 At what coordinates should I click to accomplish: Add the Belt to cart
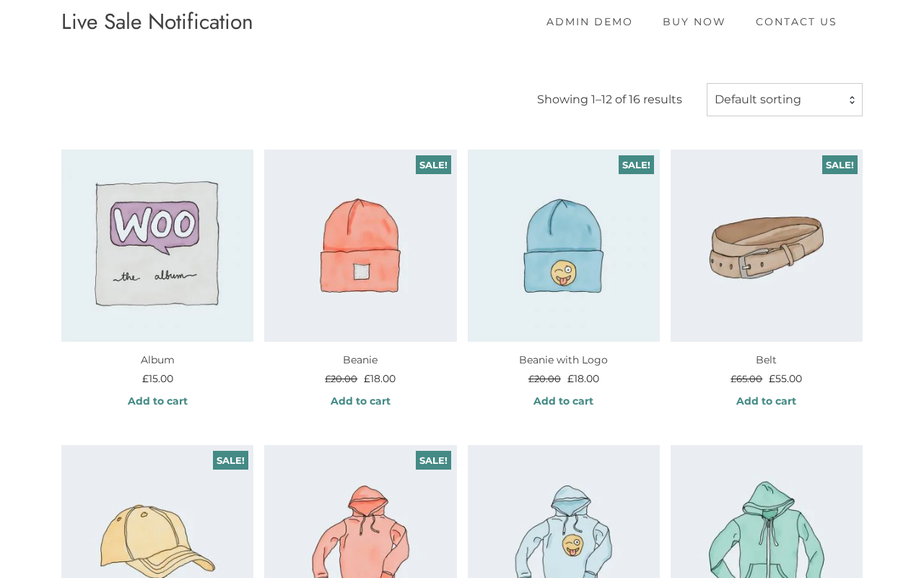766,401
